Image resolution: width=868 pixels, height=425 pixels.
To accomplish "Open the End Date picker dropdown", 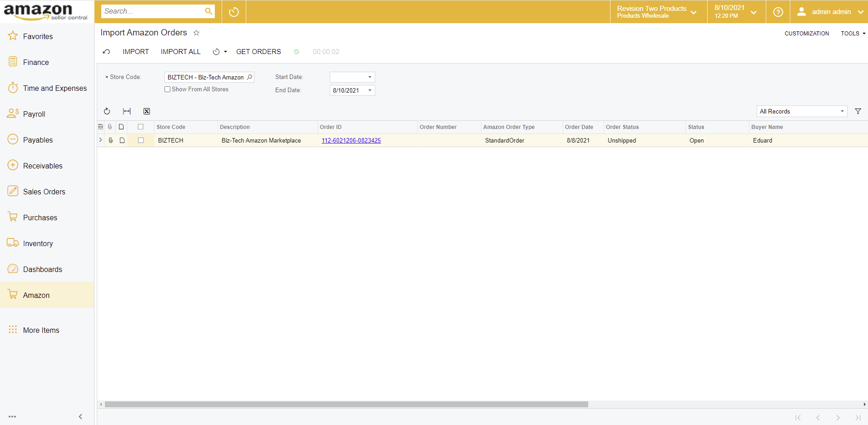I will click(370, 90).
